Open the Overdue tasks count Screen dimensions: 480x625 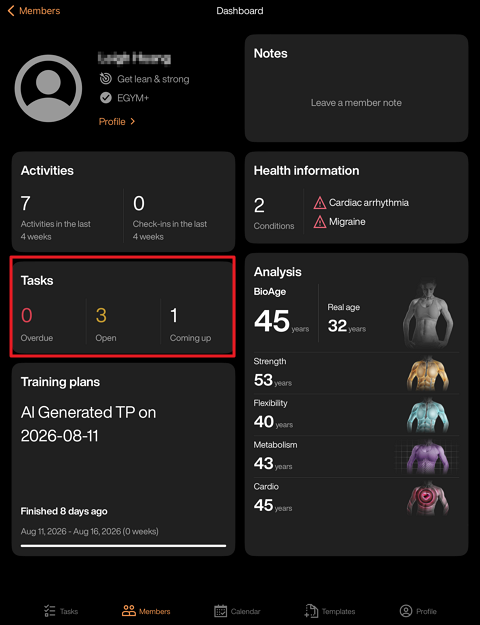[37, 324]
